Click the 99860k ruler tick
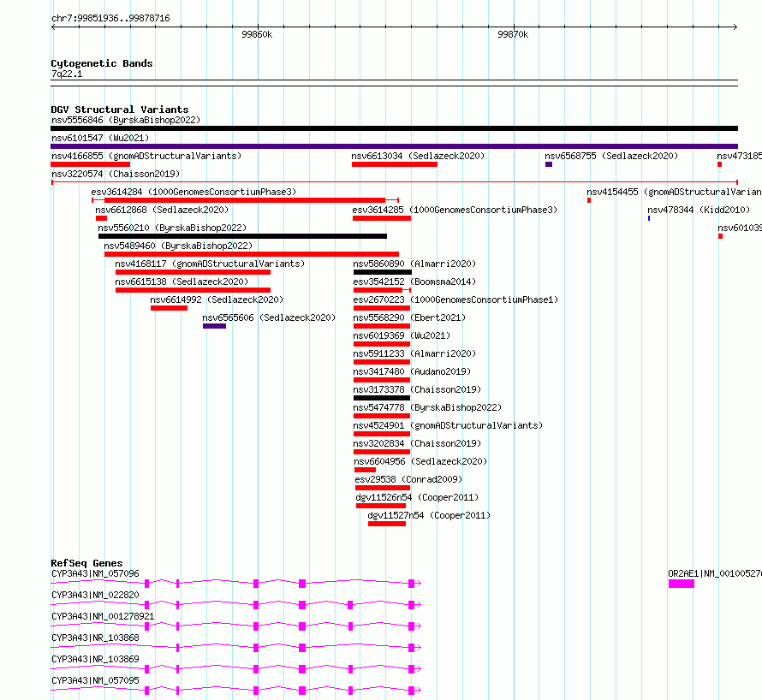This screenshot has width=762, height=700. coord(257,34)
